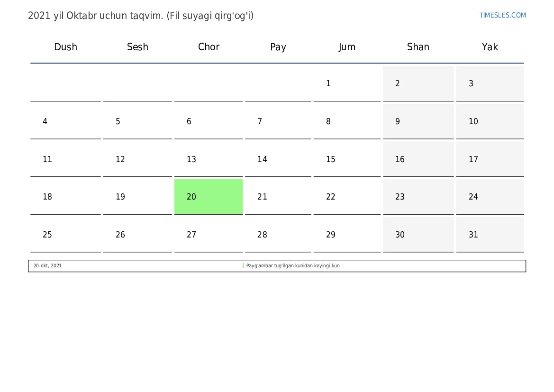Click the 20-okt, 2021 legend date
Screen dimensions: 554x392
tap(47, 266)
